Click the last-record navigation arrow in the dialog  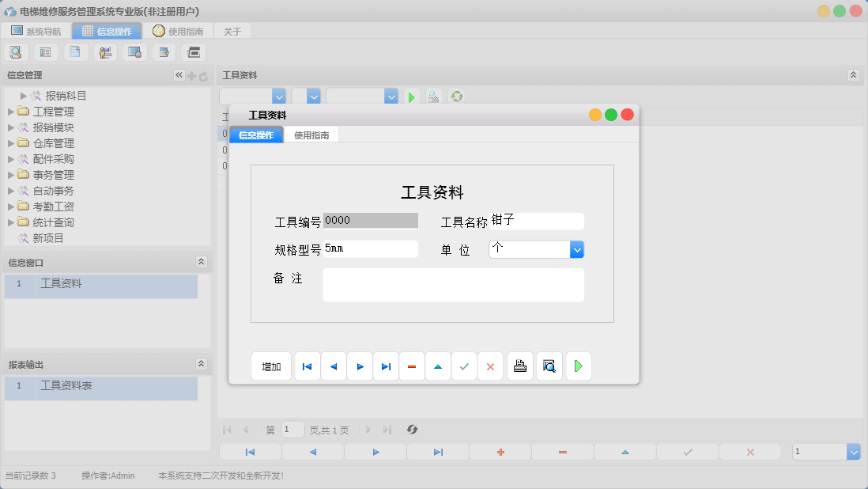pyautogui.click(x=386, y=366)
